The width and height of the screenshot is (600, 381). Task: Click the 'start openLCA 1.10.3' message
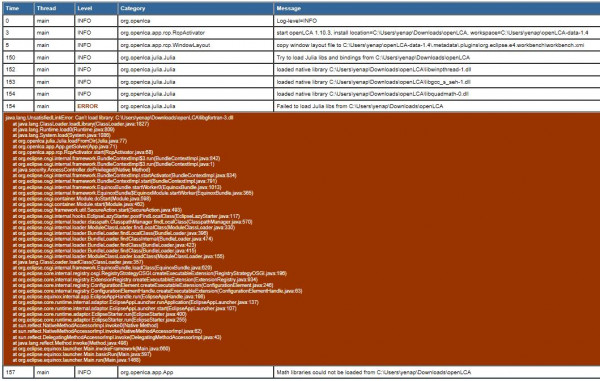click(x=437, y=33)
